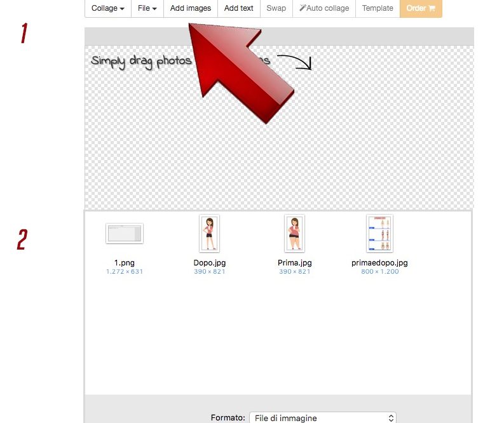Viewport: 504px width, 423px height.
Task: Select the Prima.jpg image thumbnail
Action: (x=294, y=234)
